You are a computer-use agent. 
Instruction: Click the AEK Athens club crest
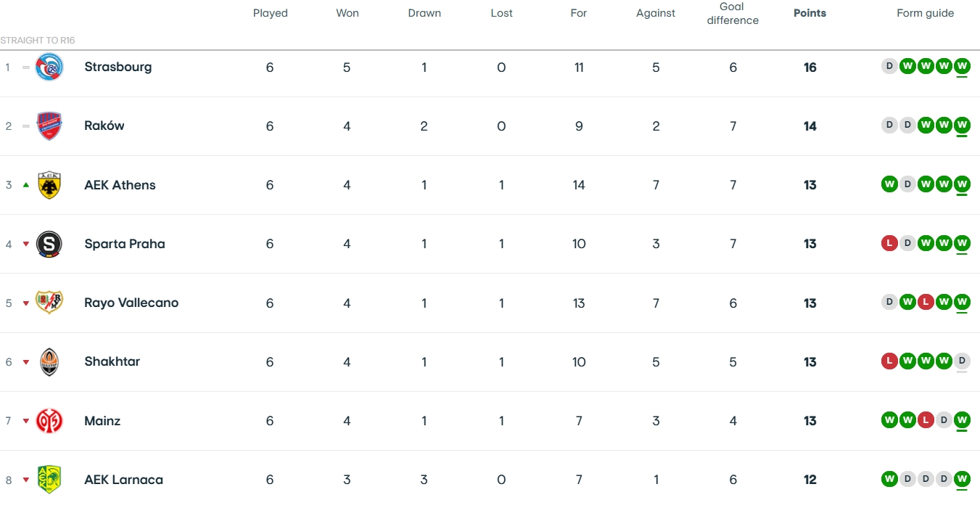coord(49,185)
